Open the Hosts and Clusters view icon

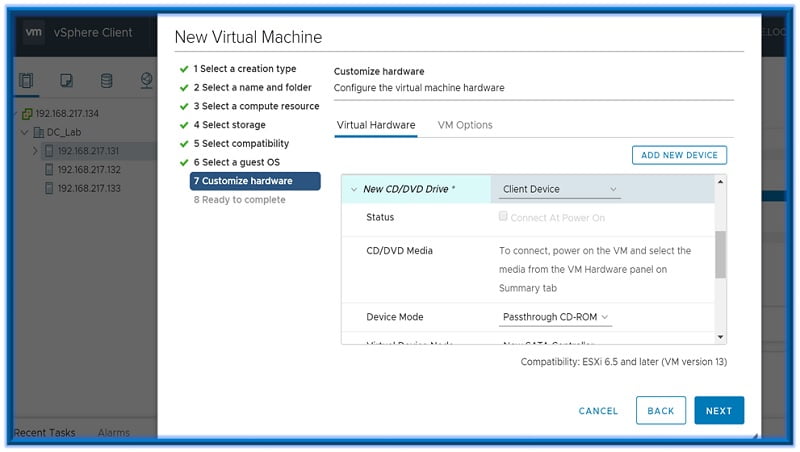(x=27, y=80)
